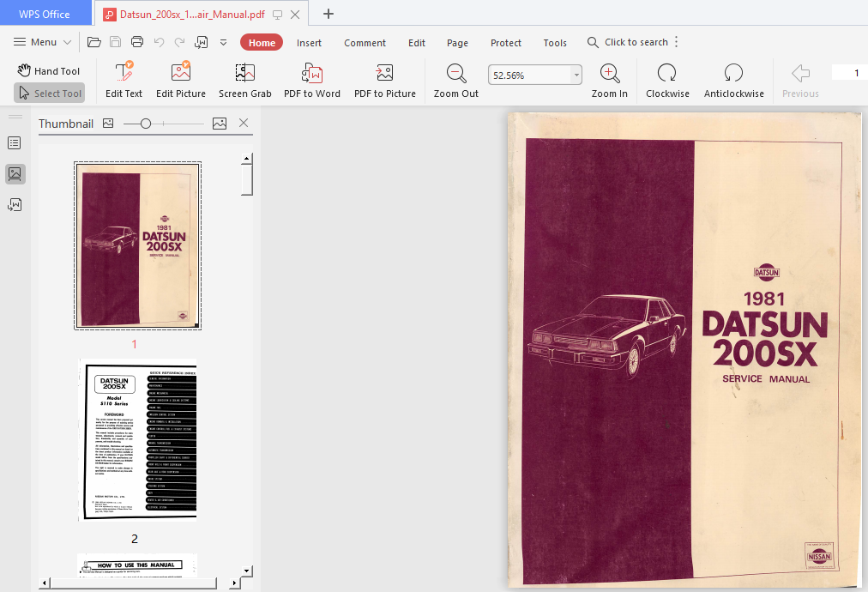Open a new tab with plus button
This screenshot has height=592, width=868.
(329, 14)
